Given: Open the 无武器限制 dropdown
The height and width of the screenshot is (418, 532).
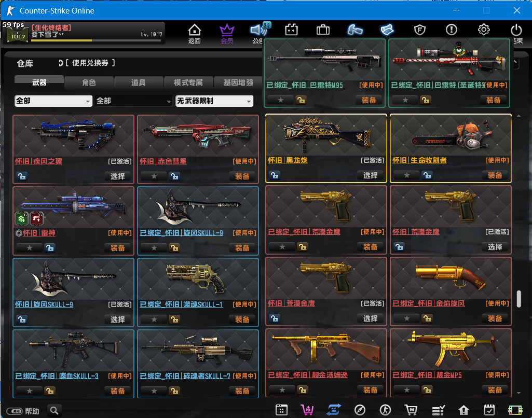Looking at the screenshot, I should pyautogui.click(x=214, y=101).
